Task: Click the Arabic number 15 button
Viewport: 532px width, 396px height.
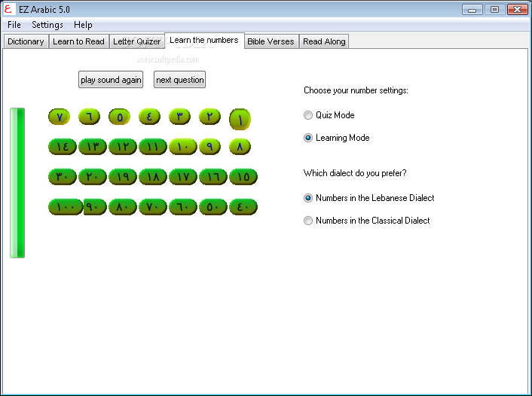Action: tap(243, 177)
